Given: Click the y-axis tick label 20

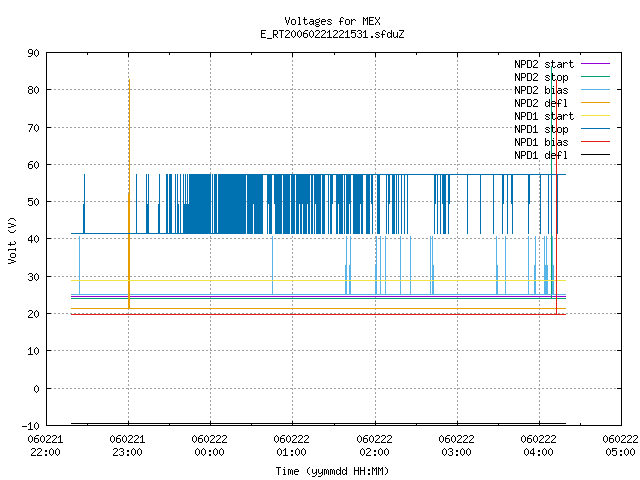Looking at the screenshot, I should pyautogui.click(x=33, y=314).
